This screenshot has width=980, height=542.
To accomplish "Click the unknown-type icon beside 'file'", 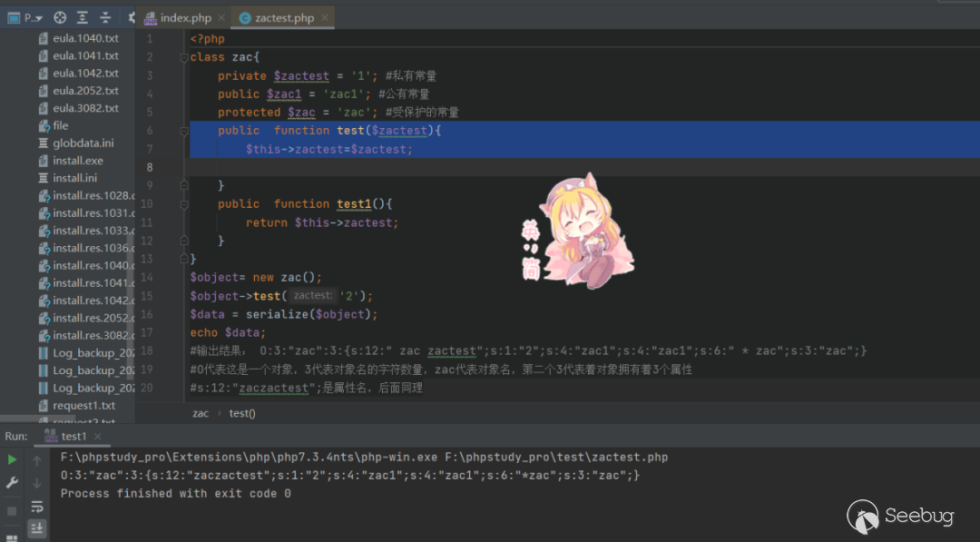I will pyautogui.click(x=44, y=126).
